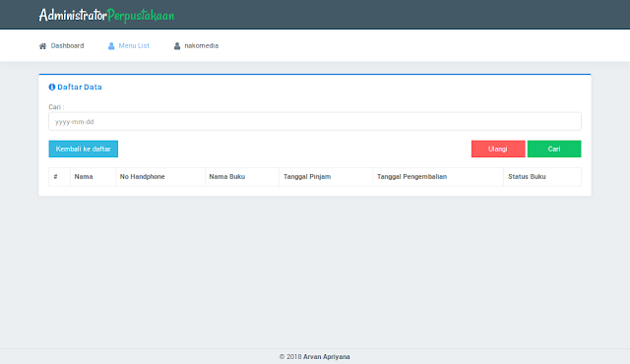The height and width of the screenshot is (364, 630).
Task: Open the nakomedia user menu
Action: pos(196,46)
